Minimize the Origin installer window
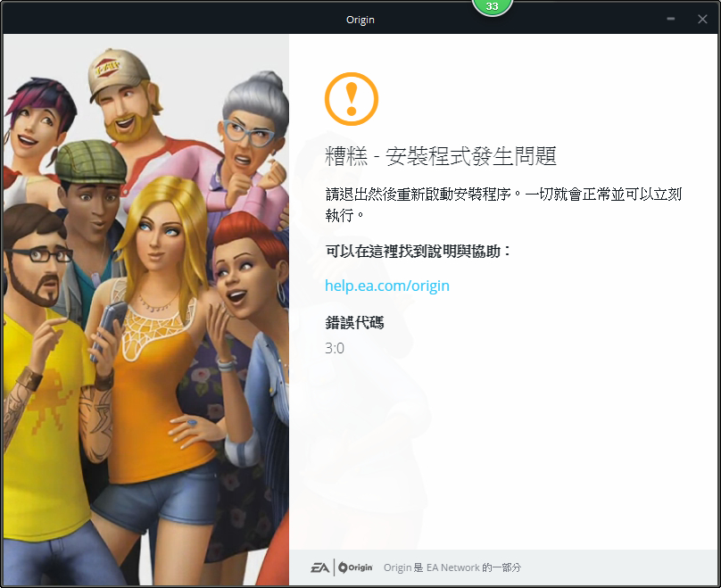Screen dimensions: 721x588 [671, 19]
